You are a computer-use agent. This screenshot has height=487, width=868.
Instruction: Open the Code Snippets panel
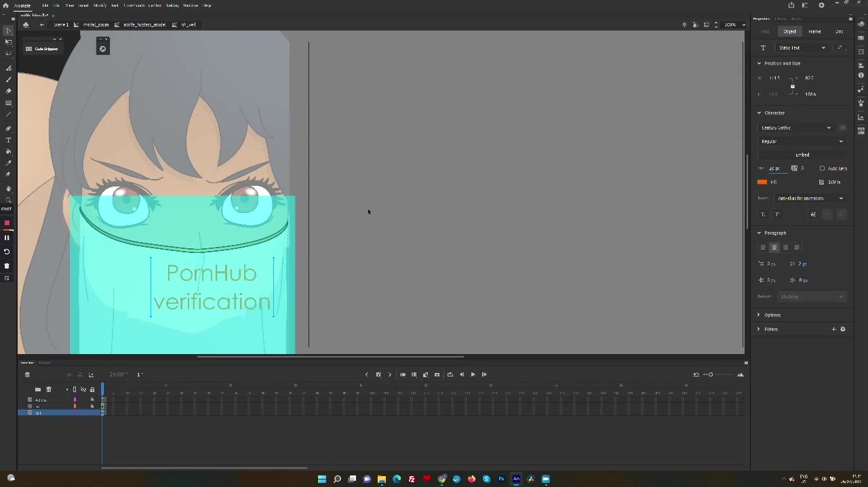[42, 49]
